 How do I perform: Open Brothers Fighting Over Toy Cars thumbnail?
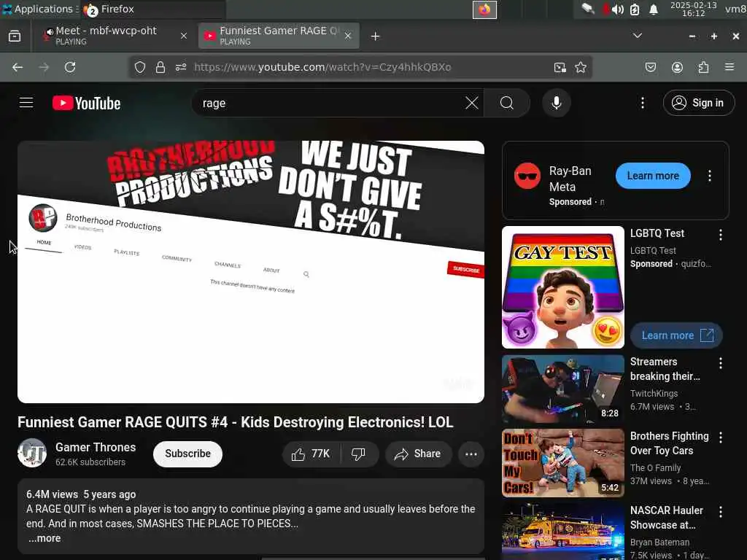click(x=562, y=463)
